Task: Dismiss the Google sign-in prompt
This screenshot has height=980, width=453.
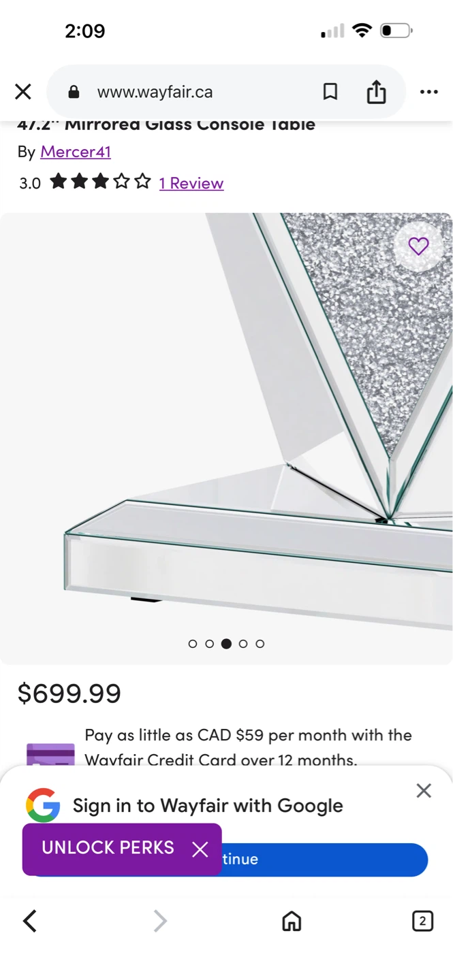Action: point(424,790)
